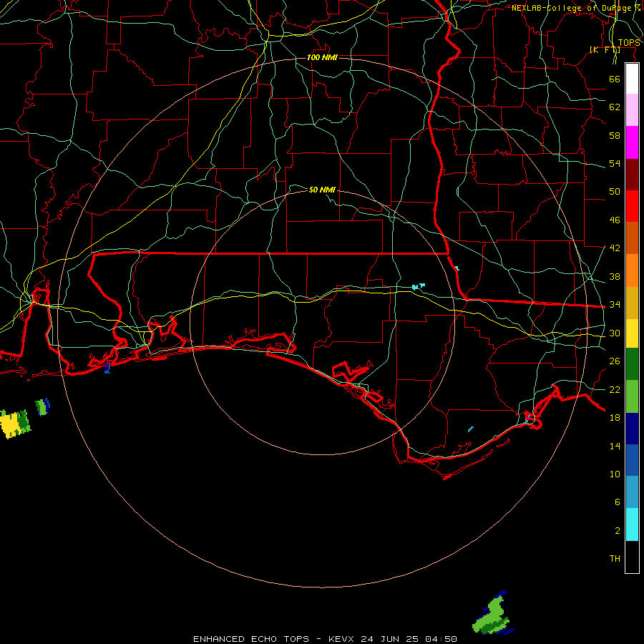Click the light pink legend swatch
Screen dimensions: 644x644
point(632,110)
